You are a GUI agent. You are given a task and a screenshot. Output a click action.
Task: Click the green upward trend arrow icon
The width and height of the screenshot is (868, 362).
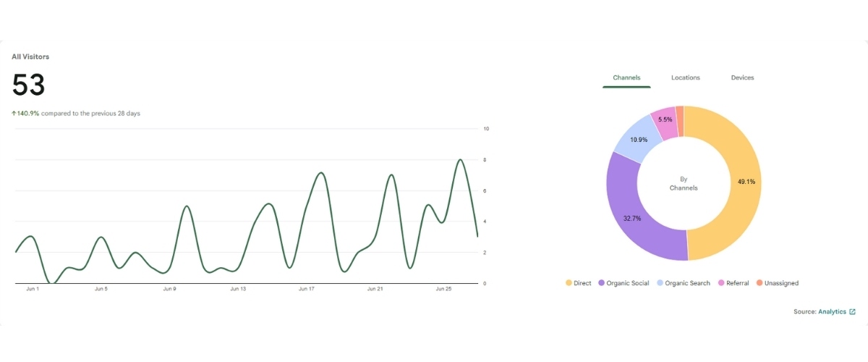[14, 114]
